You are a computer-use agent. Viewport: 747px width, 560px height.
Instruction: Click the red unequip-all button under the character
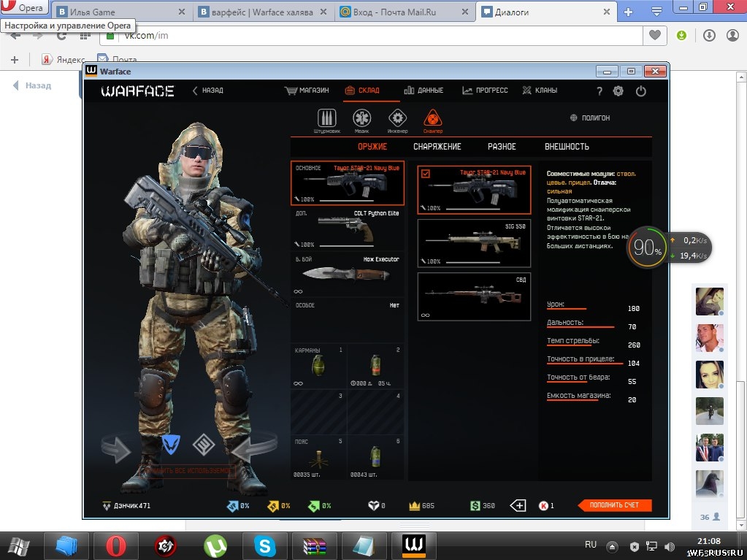pyautogui.click(x=187, y=471)
